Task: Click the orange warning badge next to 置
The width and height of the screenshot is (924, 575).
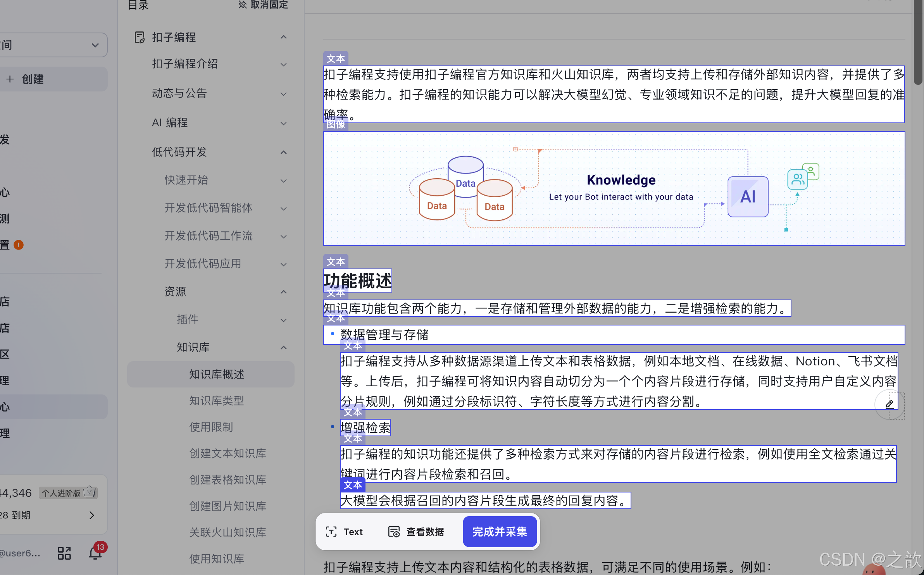Action: 18,245
